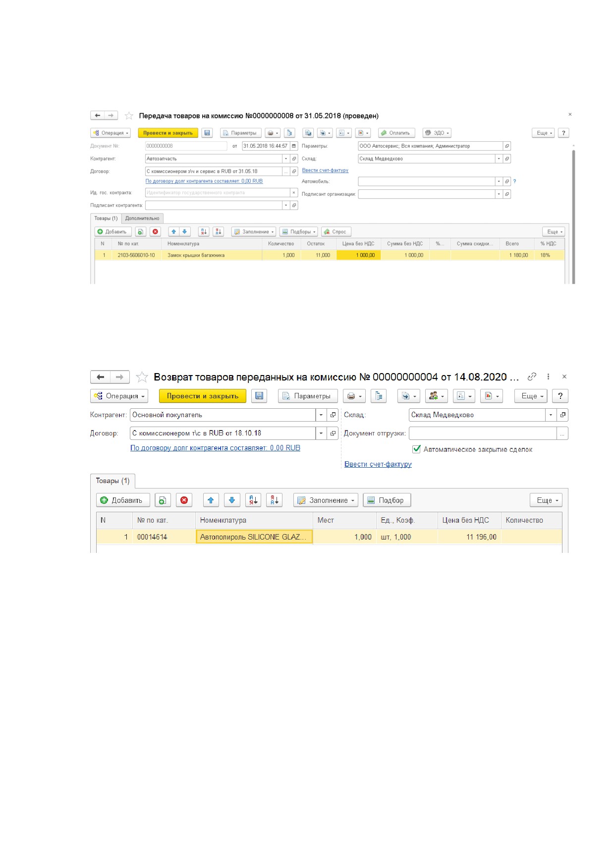Sort ascending icon in lower Товары toolbar
614x868 pixels.
(x=253, y=500)
